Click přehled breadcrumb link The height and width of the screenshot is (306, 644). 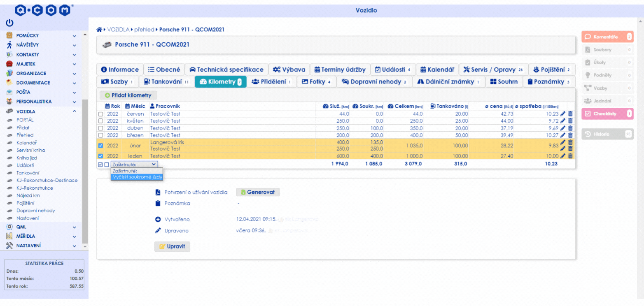144,30
